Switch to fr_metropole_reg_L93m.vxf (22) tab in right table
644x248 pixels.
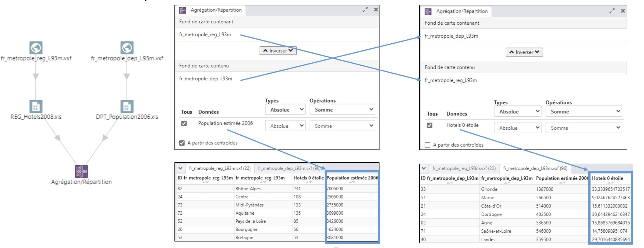(464, 168)
